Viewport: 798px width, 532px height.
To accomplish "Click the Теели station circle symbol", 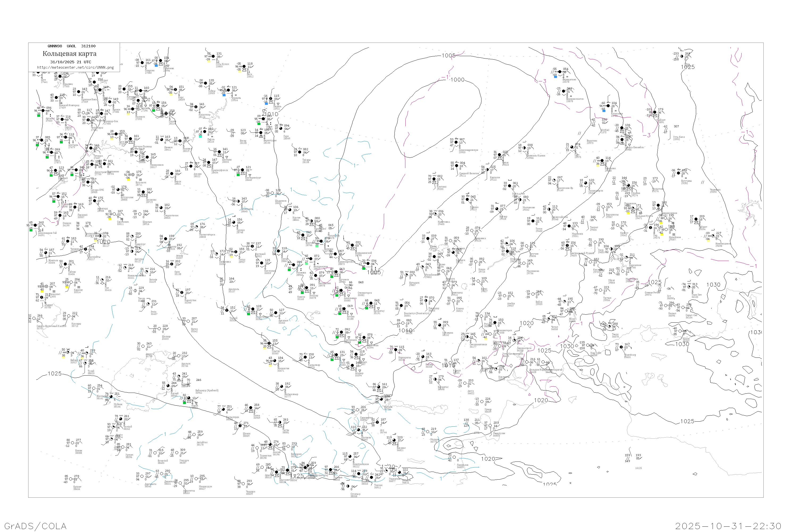I will tap(609, 327).
